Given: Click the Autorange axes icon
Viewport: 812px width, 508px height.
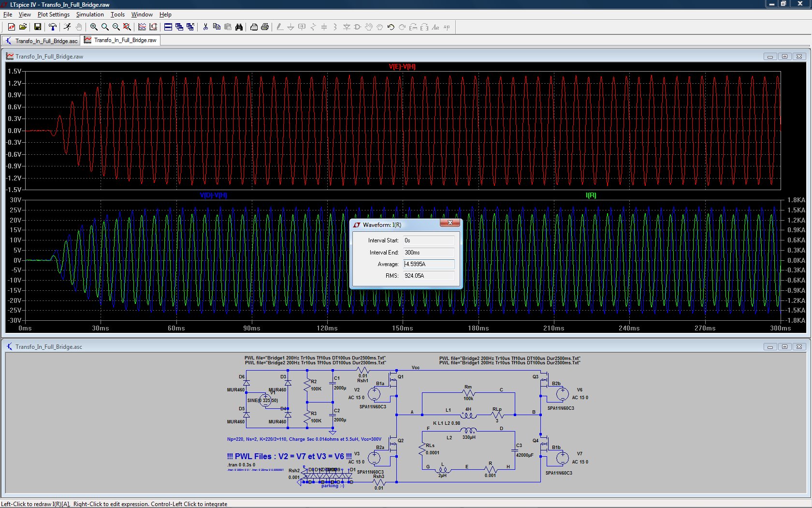Looking at the screenshot, I should 153,27.
